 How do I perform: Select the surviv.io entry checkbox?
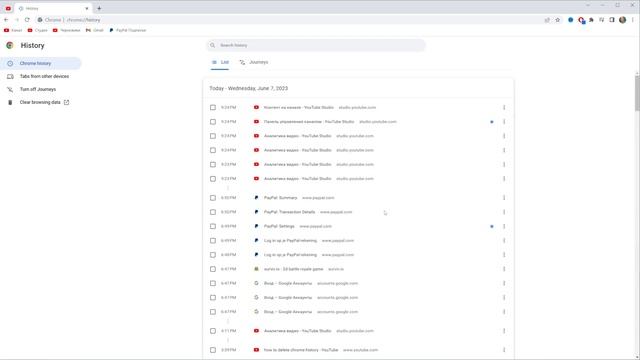213,269
